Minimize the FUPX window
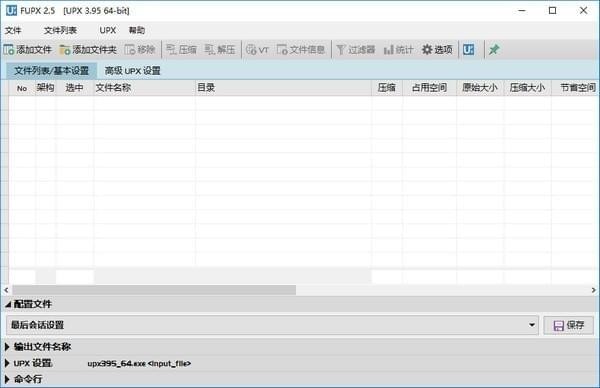Image resolution: width=600 pixels, height=388 pixels. pyautogui.click(x=522, y=10)
